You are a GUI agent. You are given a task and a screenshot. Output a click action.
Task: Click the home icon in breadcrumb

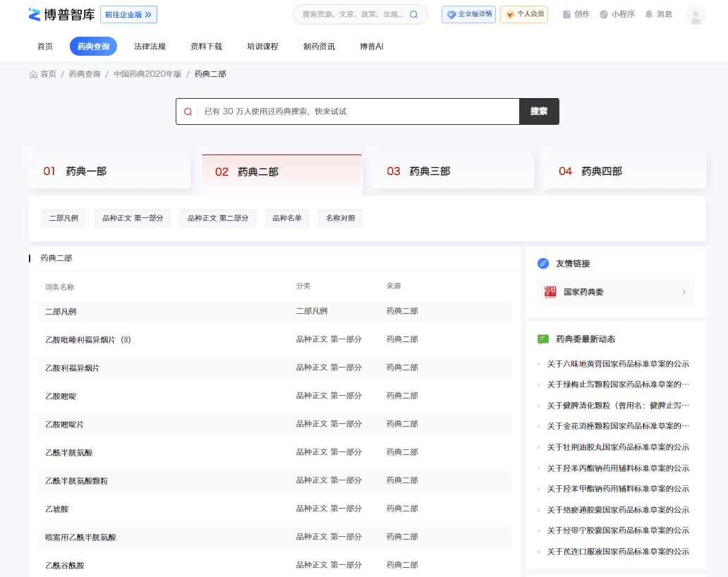[x=33, y=74]
